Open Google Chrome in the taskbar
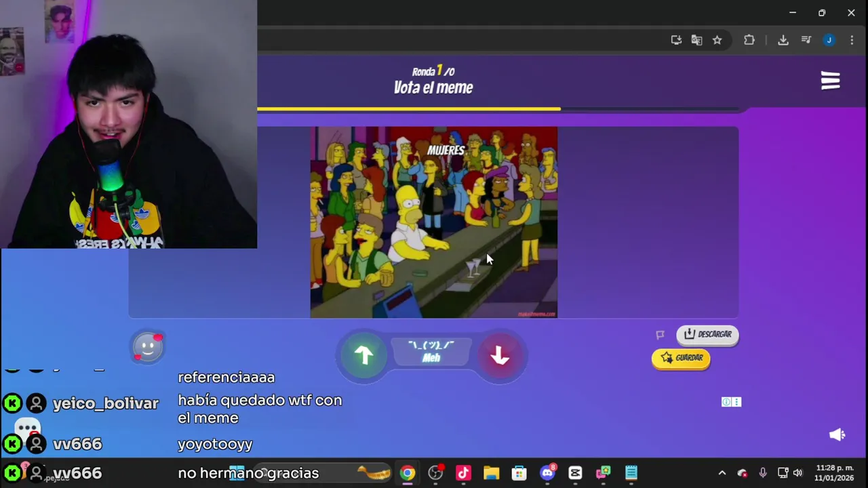Screen dimensions: 868x488 click(408, 473)
